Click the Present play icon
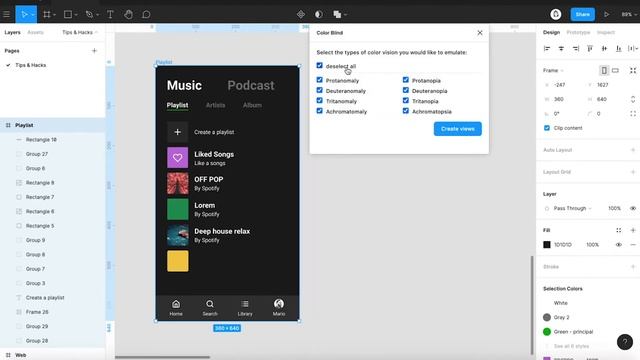 click(x=607, y=14)
